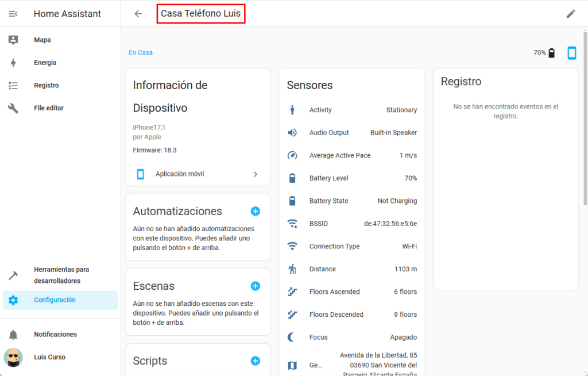Open the Battery Level sensor row
This screenshot has width=588, height=376.
351,178
